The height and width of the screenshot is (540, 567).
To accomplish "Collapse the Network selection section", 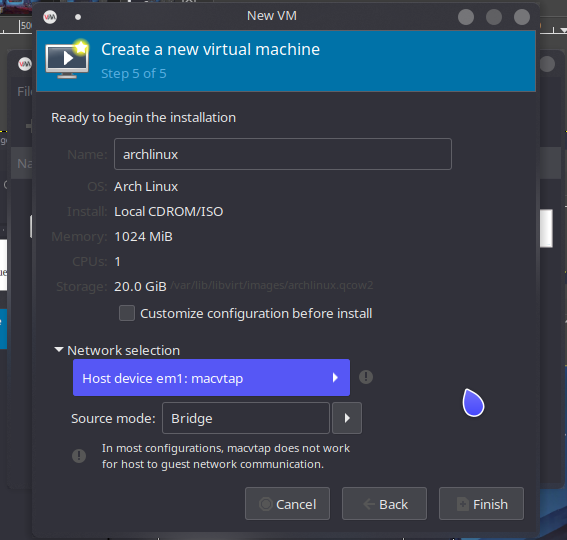I will [x=59, y=350].
